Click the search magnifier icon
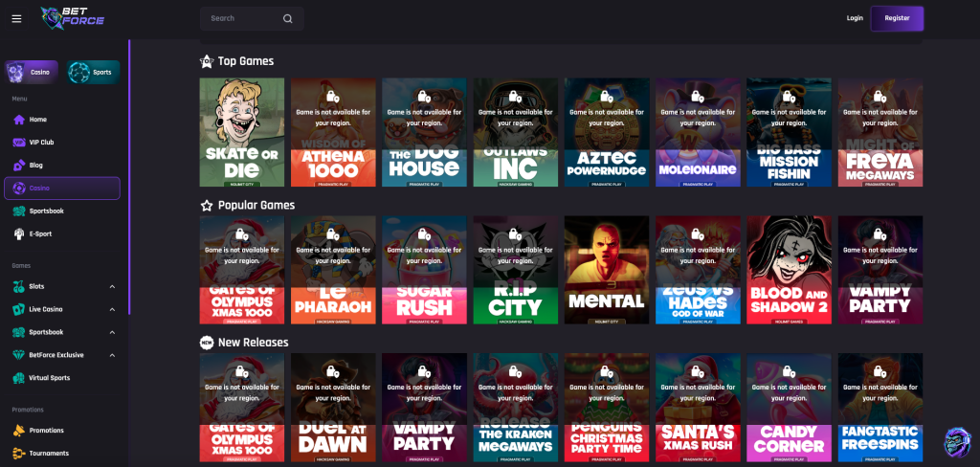980x467 pixels. (287, 19)
